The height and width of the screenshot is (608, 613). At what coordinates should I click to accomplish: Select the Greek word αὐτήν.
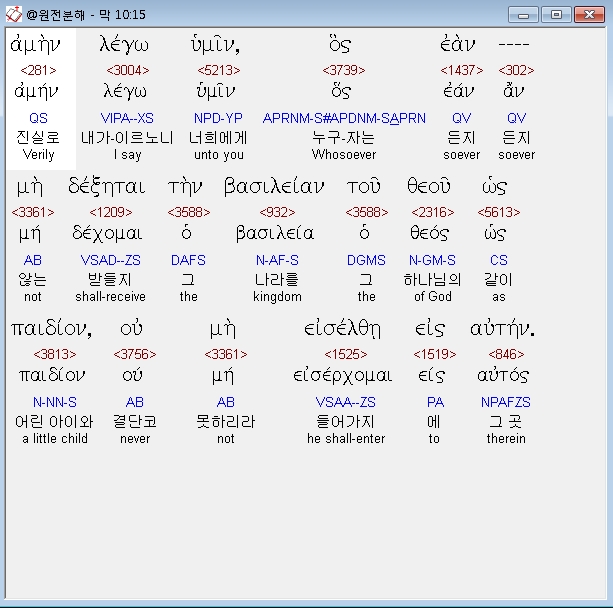click(x=503, y=329)
